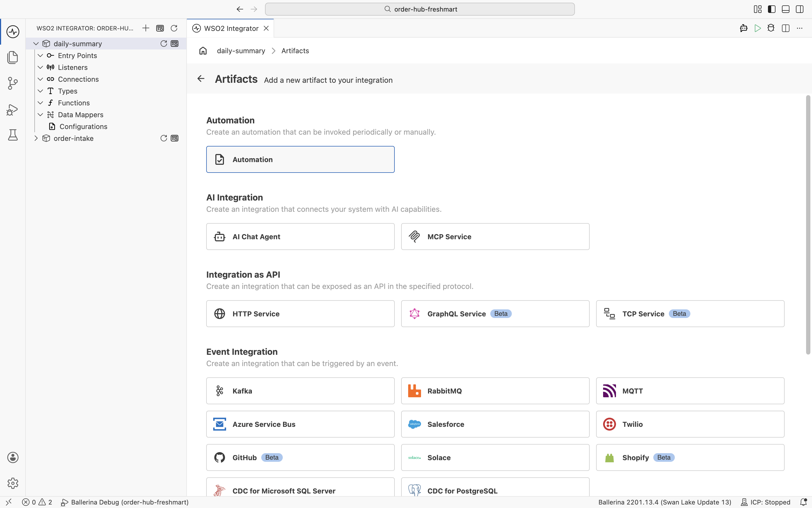
Task: Open Configurations in the project tree
Action: [x=83, y=127]
